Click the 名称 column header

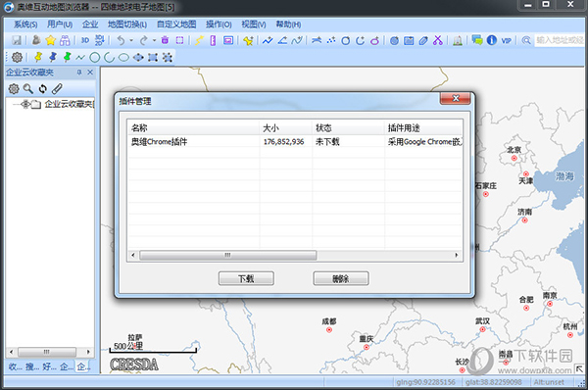tap(193, 127)
